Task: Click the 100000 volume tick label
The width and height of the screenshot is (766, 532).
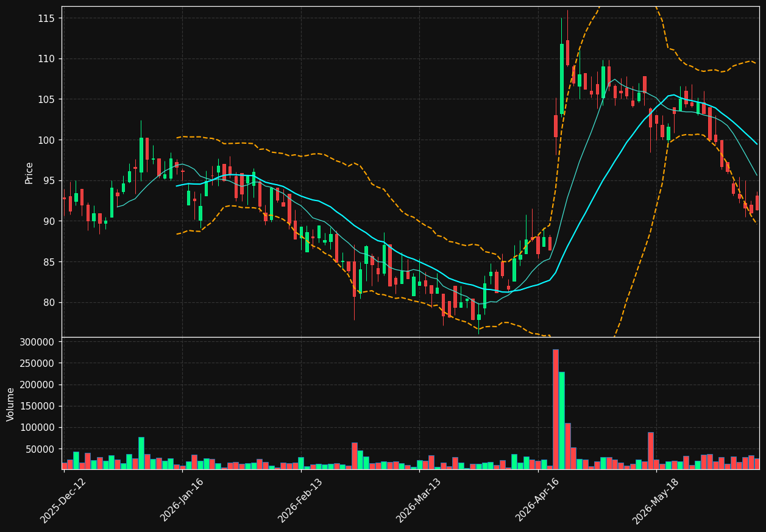Action: click(38, 428)
